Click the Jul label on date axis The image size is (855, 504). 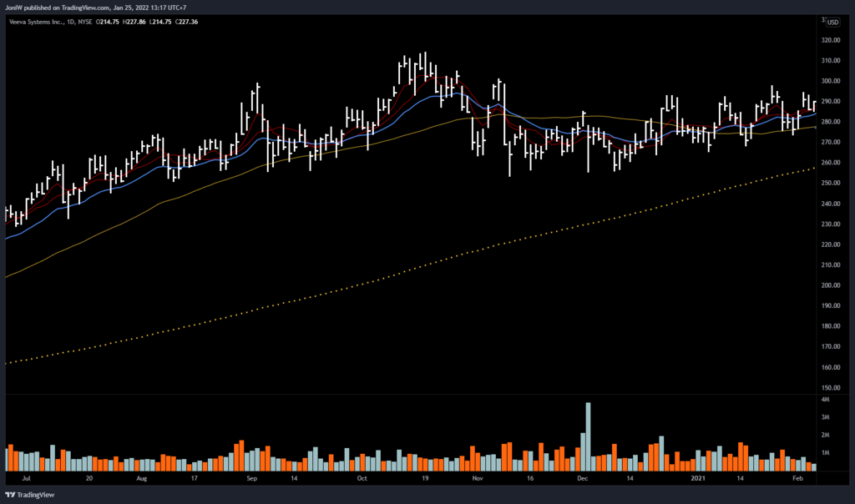pos(26,481)
